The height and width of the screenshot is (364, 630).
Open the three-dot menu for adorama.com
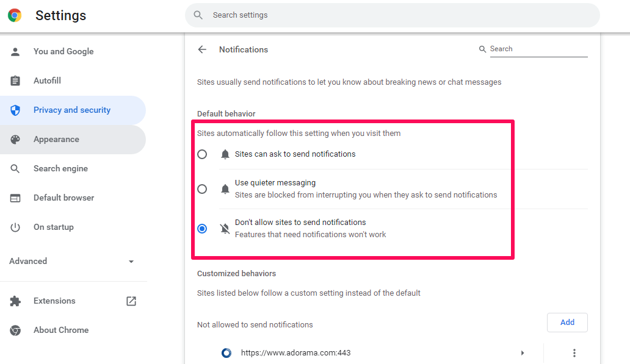coord(574,353)
